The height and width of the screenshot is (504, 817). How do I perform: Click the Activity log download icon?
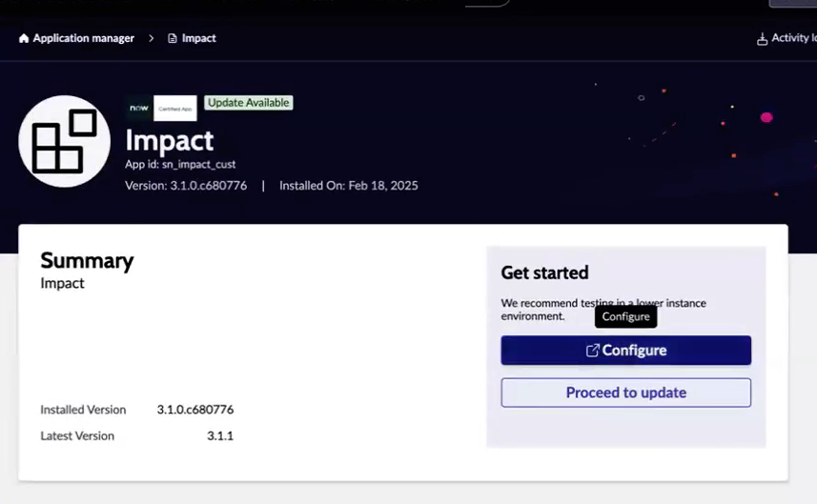pos(762,39)
